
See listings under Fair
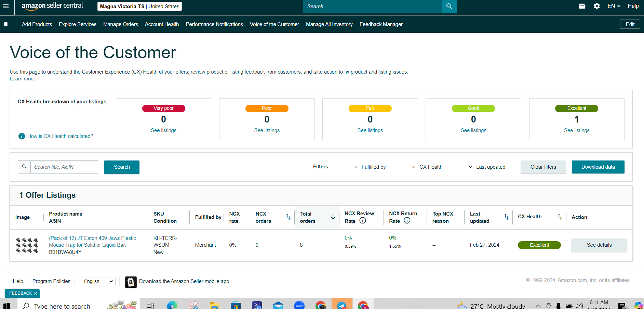point(370,130)
